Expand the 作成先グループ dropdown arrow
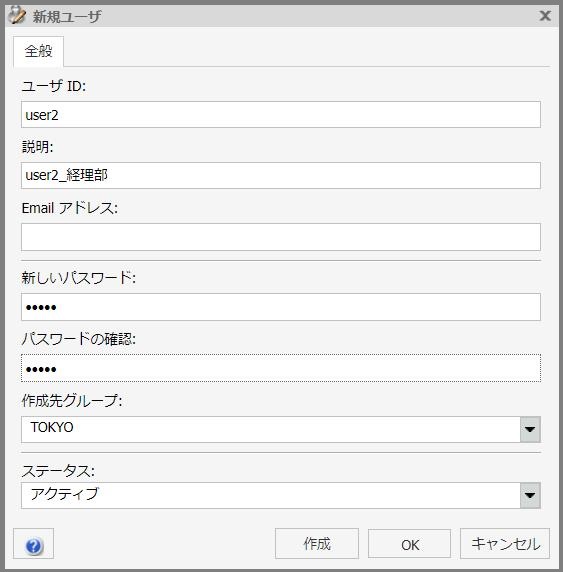Screen dimensions: 563x572 point(530,429)
